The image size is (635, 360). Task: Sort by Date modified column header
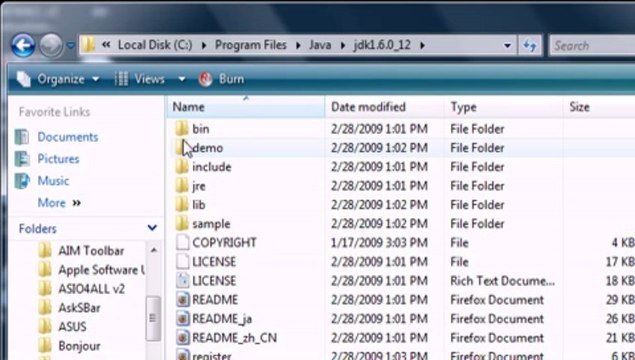pyautogui.click(x=384, y=107)
